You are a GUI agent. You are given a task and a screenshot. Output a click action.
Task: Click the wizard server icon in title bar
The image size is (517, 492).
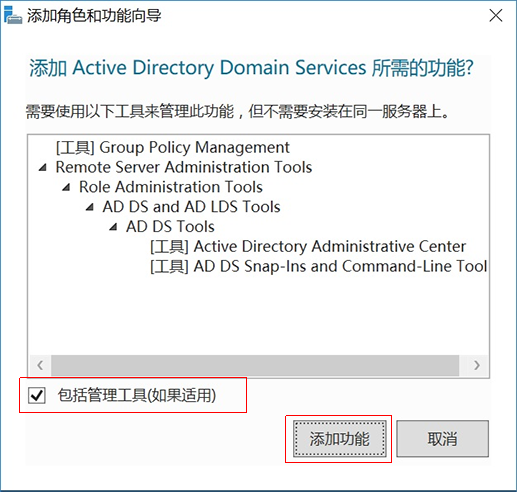pyautogui.click(x=13, y=15)
